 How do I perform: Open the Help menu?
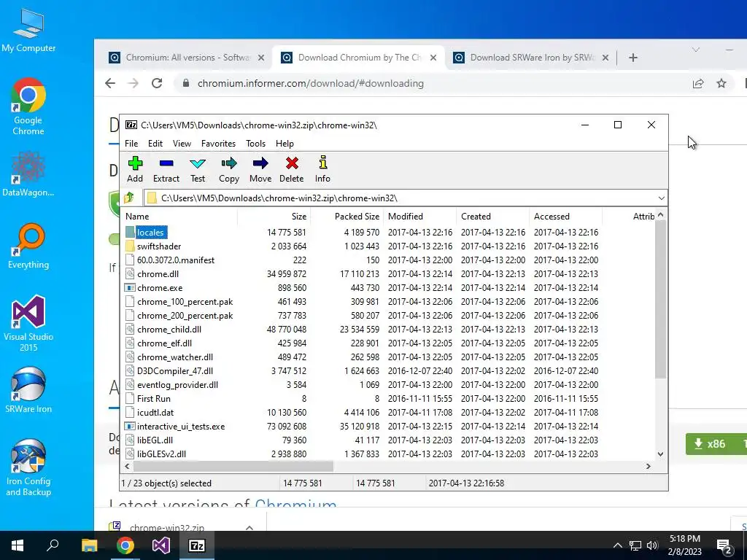pos(285,144)
